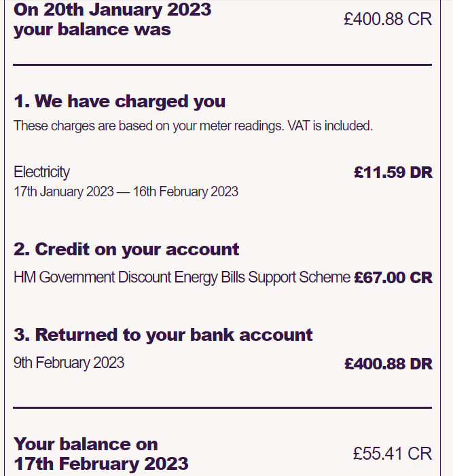Select HM Government Discount Energy Bills Support Scheme
The width and height of the screenshot is (453, 476).
182,278
